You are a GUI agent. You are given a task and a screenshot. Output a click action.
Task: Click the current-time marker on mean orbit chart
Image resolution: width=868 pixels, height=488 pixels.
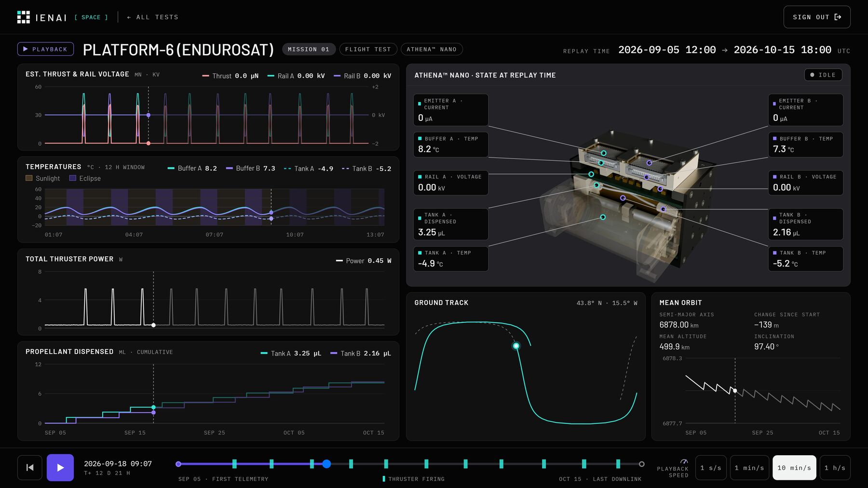click(735, 391)
